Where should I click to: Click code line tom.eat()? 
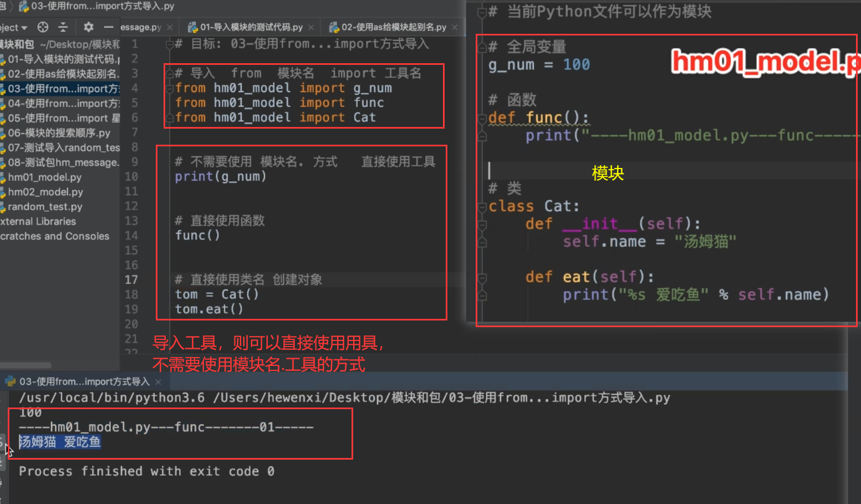point(209,309)
